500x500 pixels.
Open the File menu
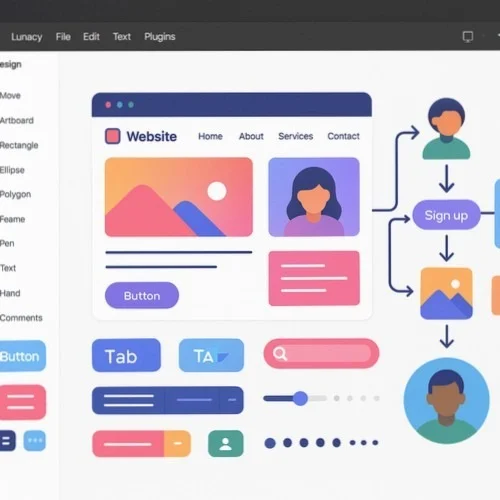63,36
